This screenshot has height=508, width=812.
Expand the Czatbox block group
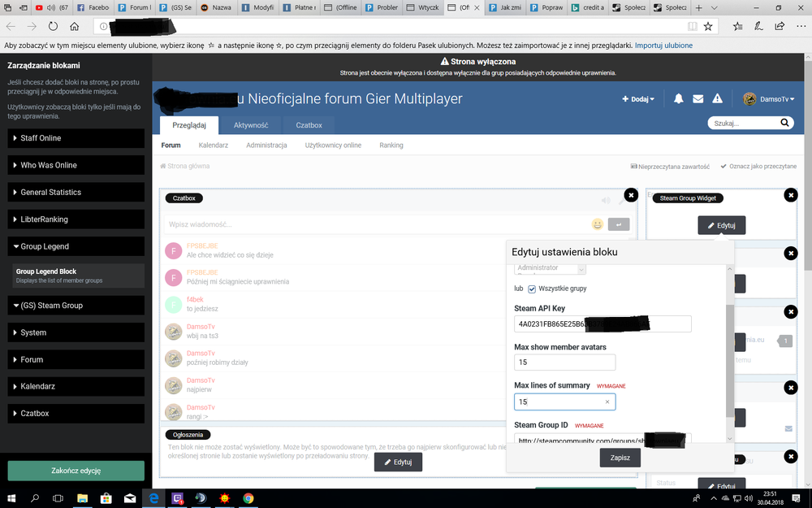(x=76, y=413)
